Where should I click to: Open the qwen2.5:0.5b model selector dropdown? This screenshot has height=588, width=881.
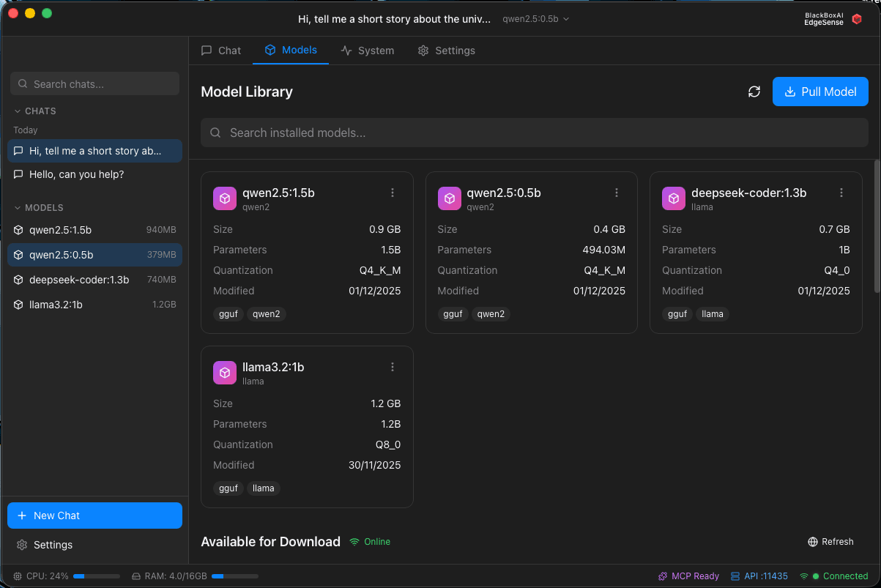click(x=535, y=19)
